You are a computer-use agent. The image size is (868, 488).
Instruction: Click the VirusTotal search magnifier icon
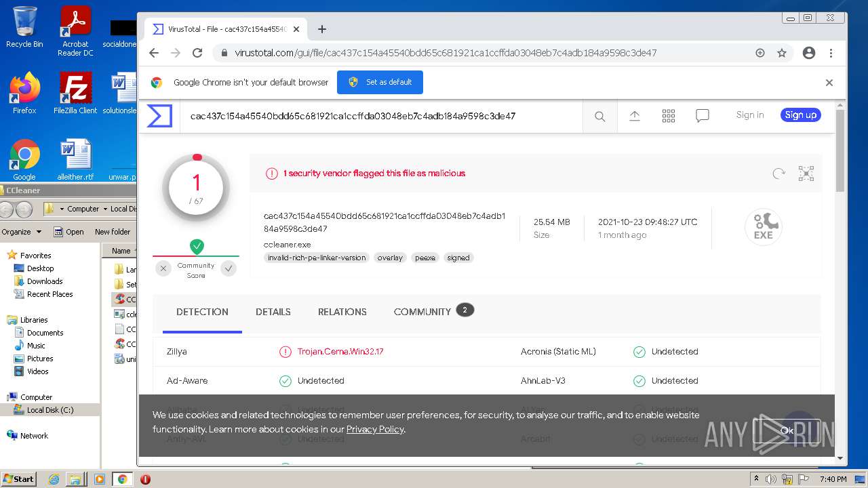click(599, 117)
